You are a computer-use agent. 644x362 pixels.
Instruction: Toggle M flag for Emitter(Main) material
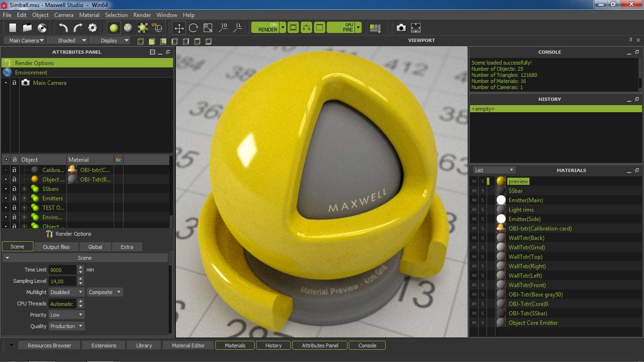pos(474,200)
